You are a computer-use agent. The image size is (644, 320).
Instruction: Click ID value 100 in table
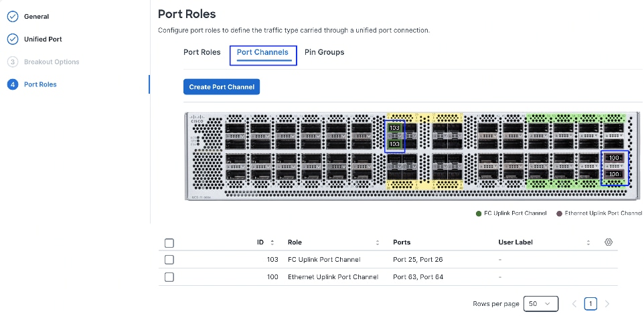click(x=272, y=277)
